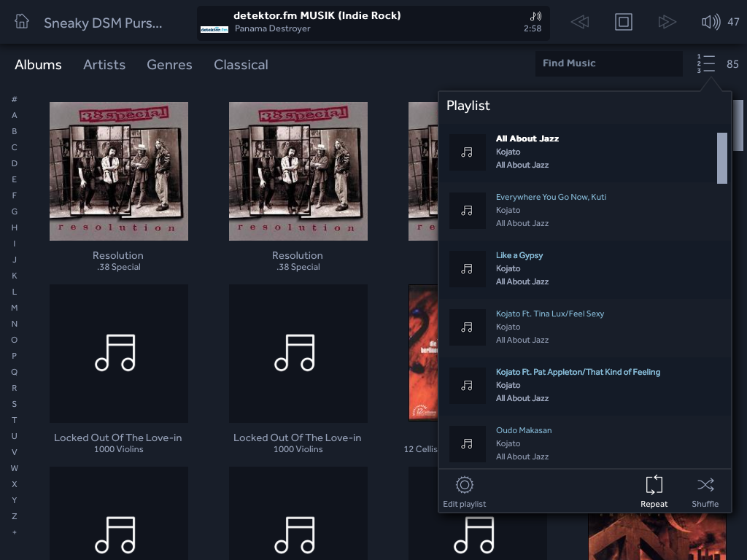Open room selector Sneaky DSM Purs...
The image size is (747, 560).
[103, 23]
